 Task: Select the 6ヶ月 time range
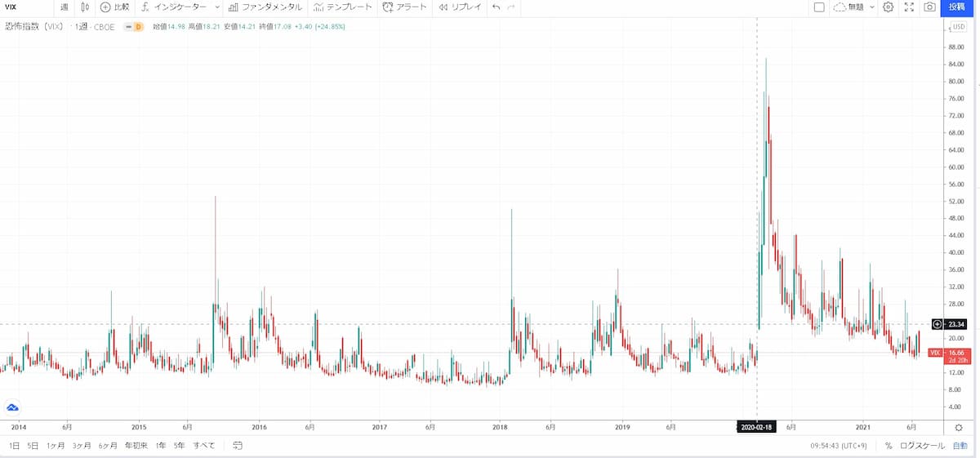(x=108, y=446)
